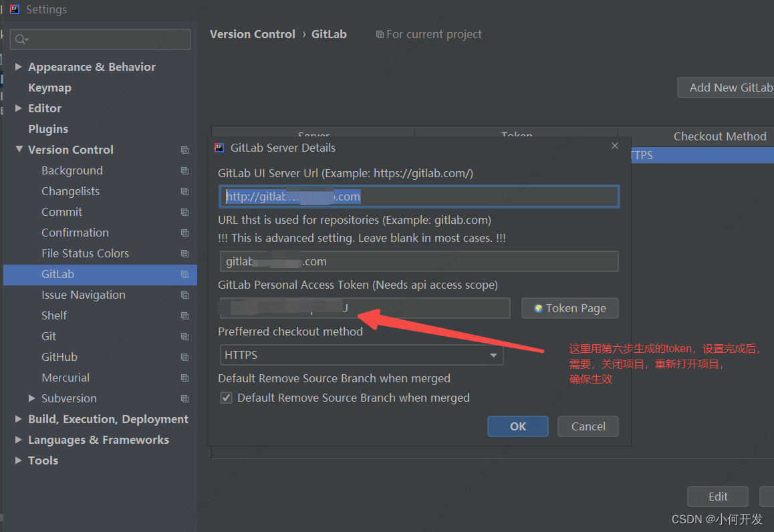Click the Server column header

(x=313, y=132)
